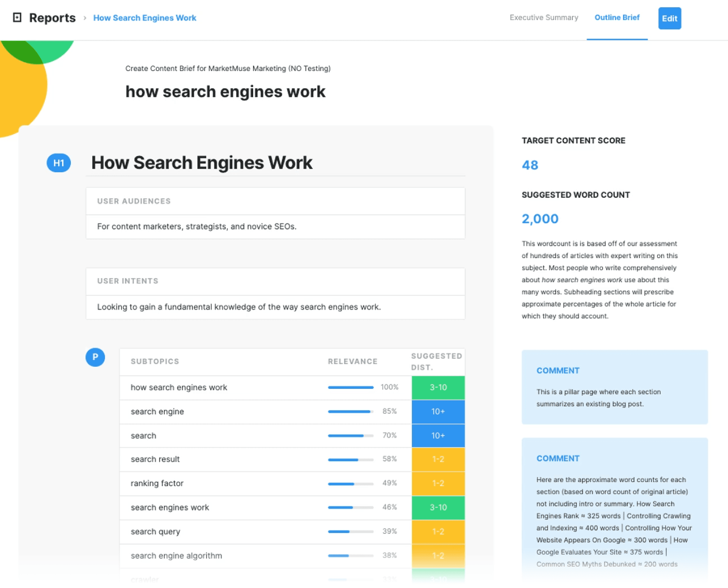Open the How Search Engines Work breadcrumb link
728x588 pixels.
145,17
